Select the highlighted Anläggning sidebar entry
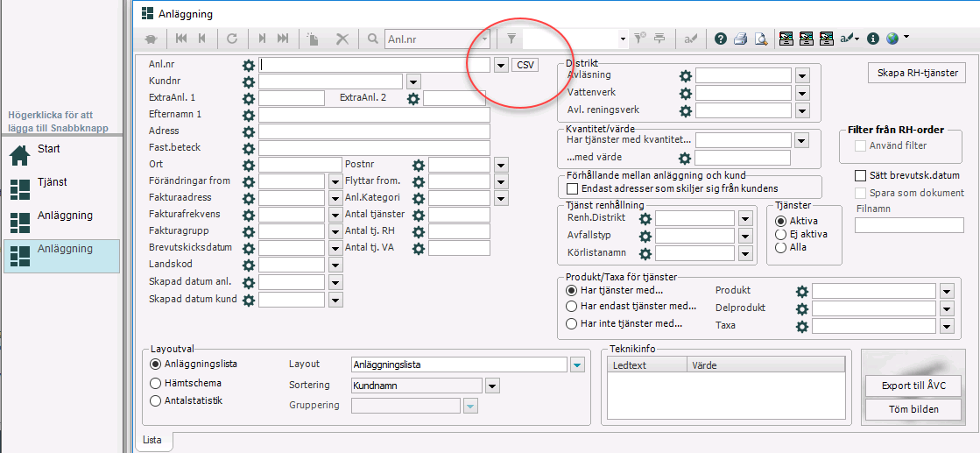Viewport: 980px width, 453px height. [61, 255]
